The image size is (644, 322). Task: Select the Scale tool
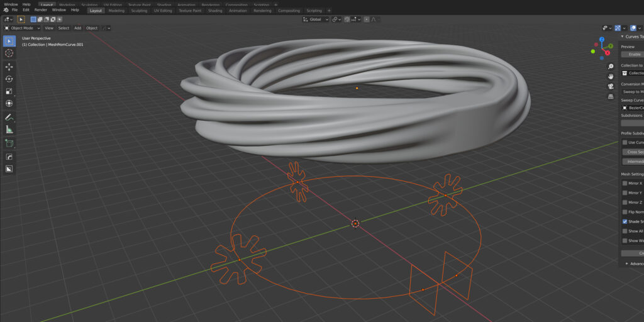[x=9, y=91]
